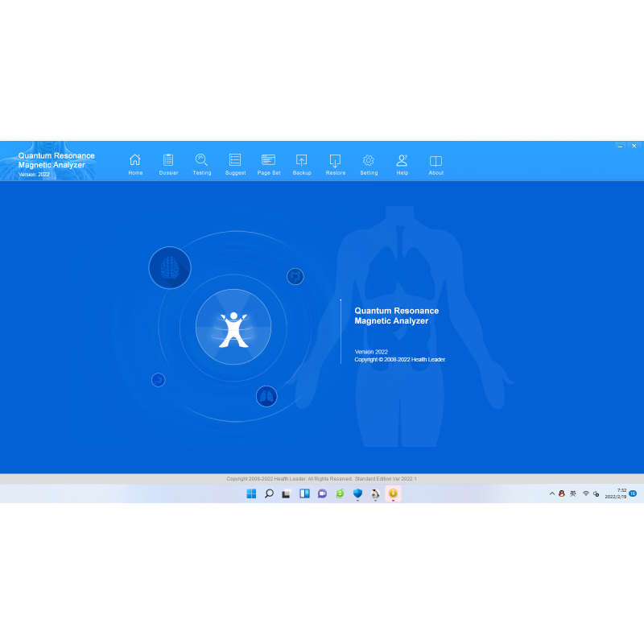Open the Dossier clipboard icon

coord(168,160)
